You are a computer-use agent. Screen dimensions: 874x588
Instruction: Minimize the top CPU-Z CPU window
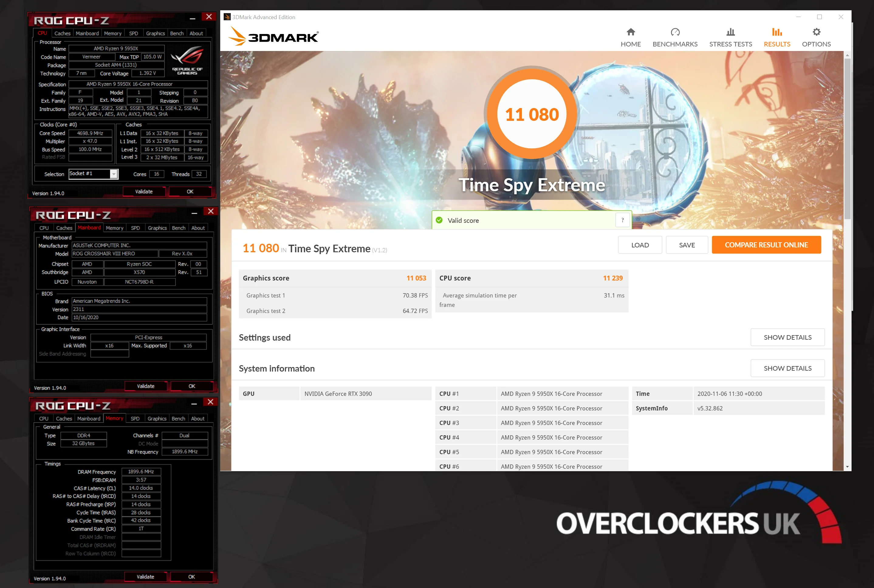click(x=193, y=18)
